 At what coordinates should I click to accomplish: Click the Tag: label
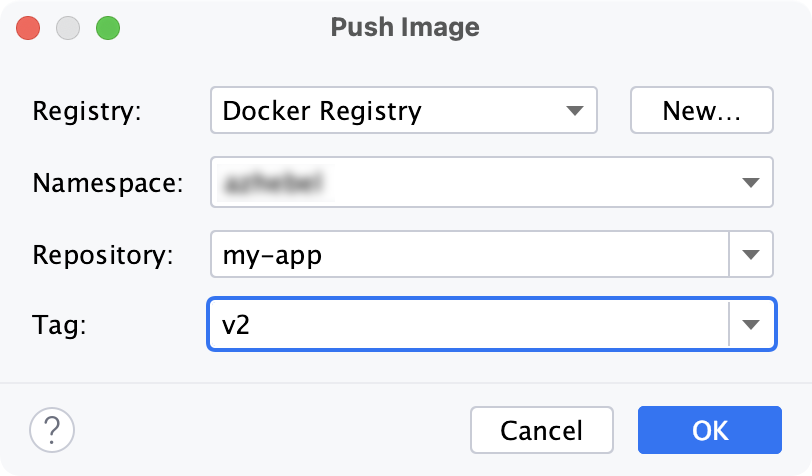coord(61,325)
